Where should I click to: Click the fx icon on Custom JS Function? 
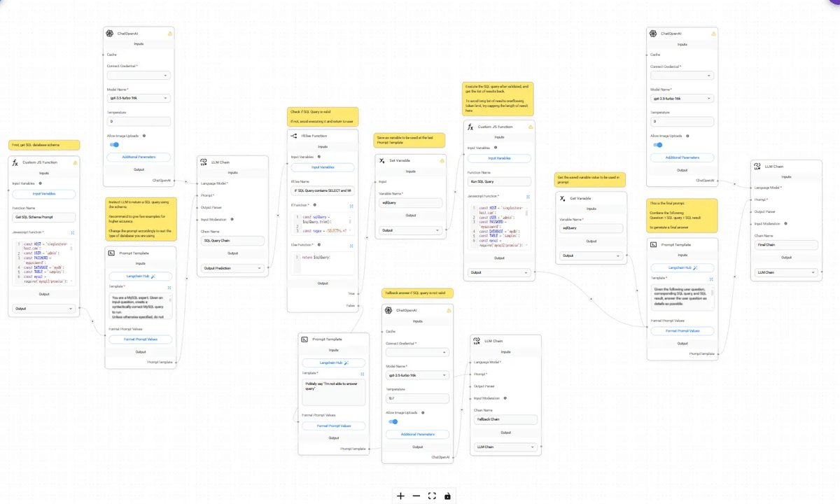click(15, 162)
